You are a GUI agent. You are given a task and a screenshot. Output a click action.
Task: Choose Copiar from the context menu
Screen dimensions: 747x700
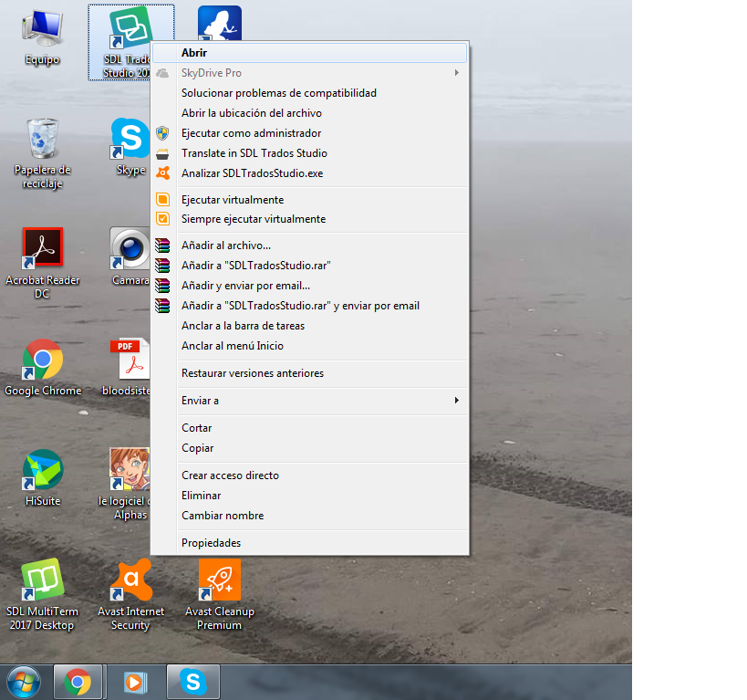click(x=310, y=448)
